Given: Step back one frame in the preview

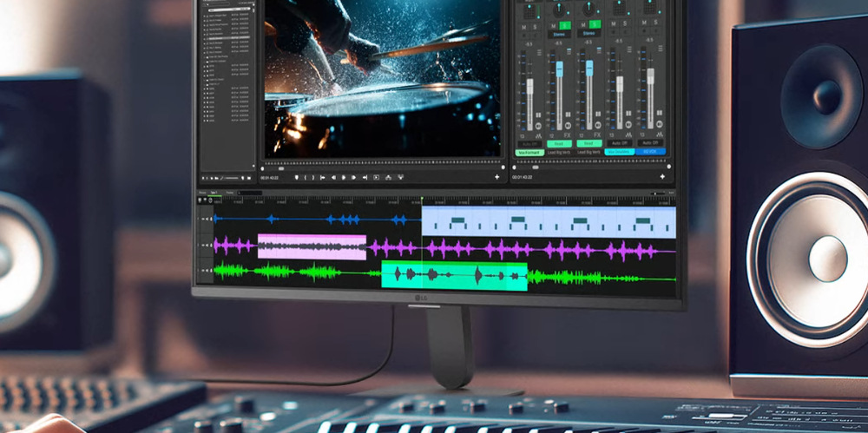Looking at the screenshot, I should click(334, 177).
